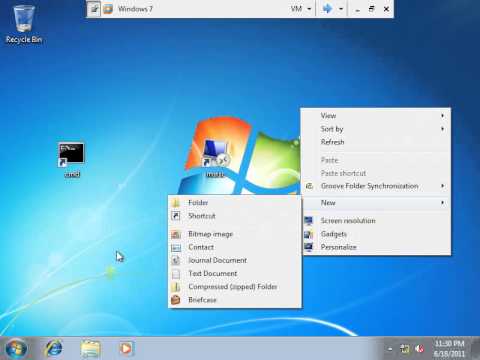Open Screen resolution from context menu
Image resolution: width=480 pixels, height=360 pixels.
tap(376, 221)
